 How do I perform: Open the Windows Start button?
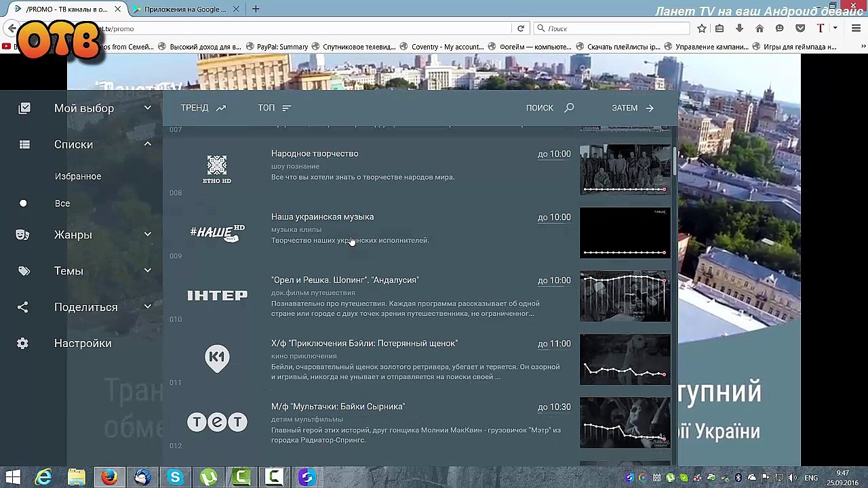click(13, 477)
